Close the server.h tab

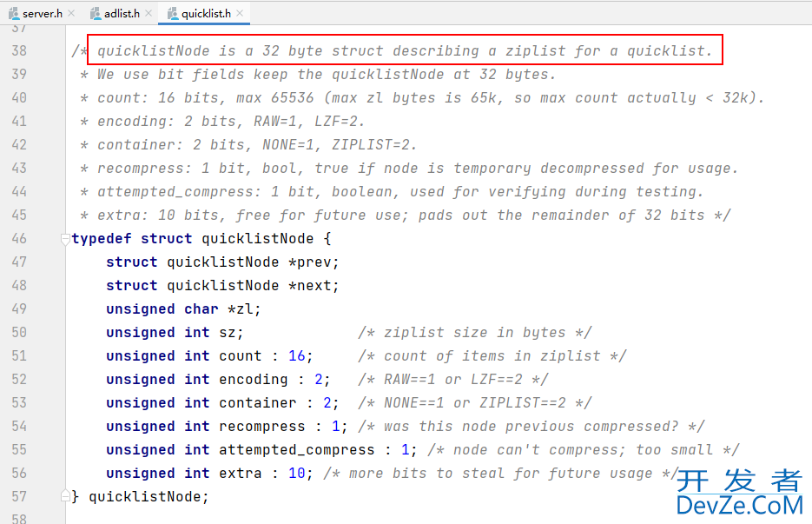[x=71, y=14]
